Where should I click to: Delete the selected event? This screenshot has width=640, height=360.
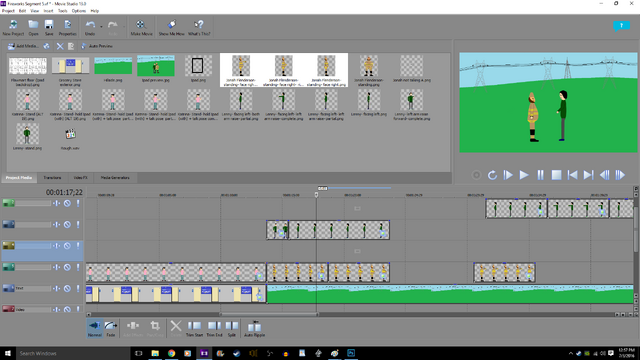pyautogui.click(x=176, y=329)
